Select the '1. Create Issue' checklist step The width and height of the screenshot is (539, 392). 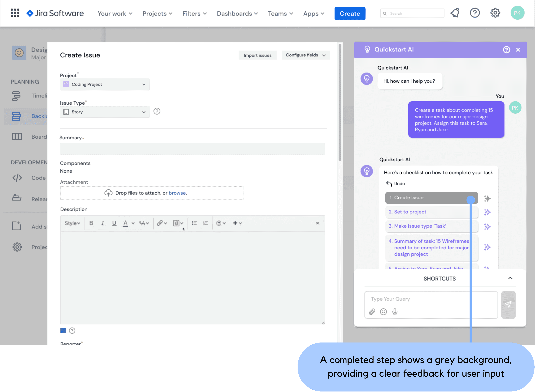[431, 198]
